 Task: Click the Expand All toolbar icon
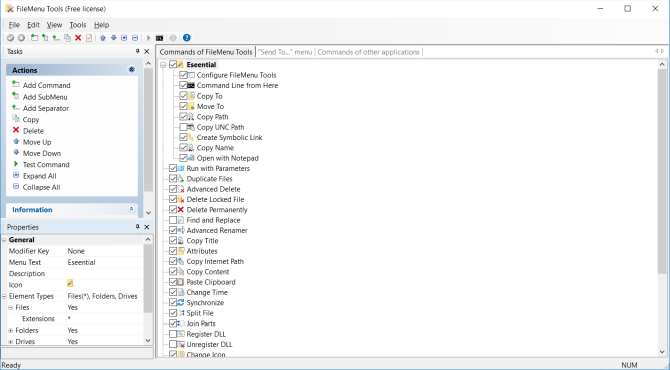coord(124,38)
